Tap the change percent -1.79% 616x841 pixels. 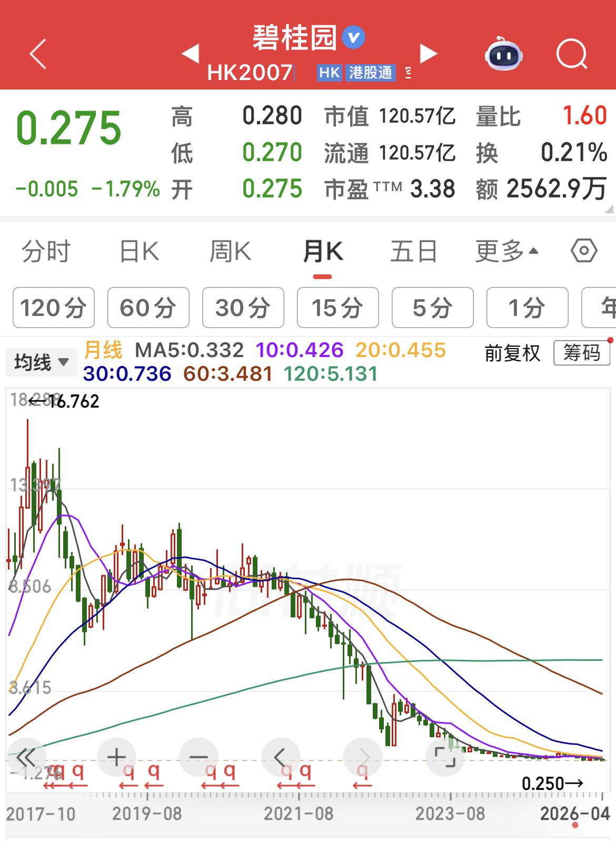126,189
